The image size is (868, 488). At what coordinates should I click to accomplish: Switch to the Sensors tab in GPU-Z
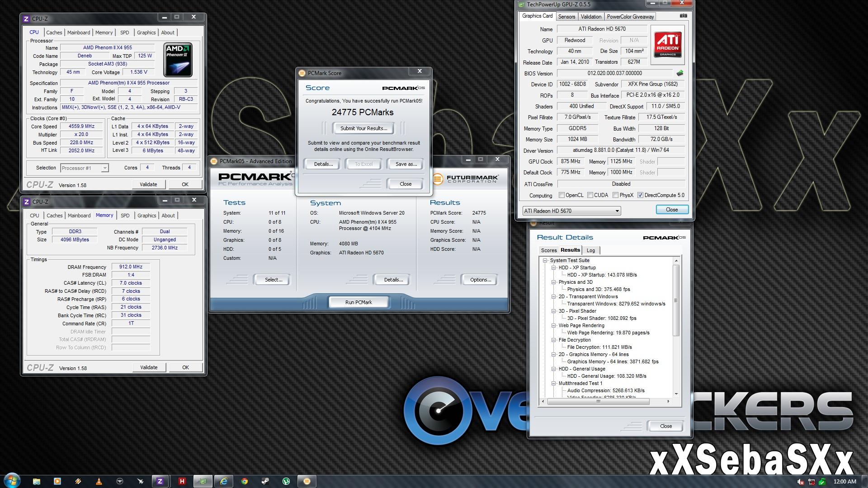[566, 17]
